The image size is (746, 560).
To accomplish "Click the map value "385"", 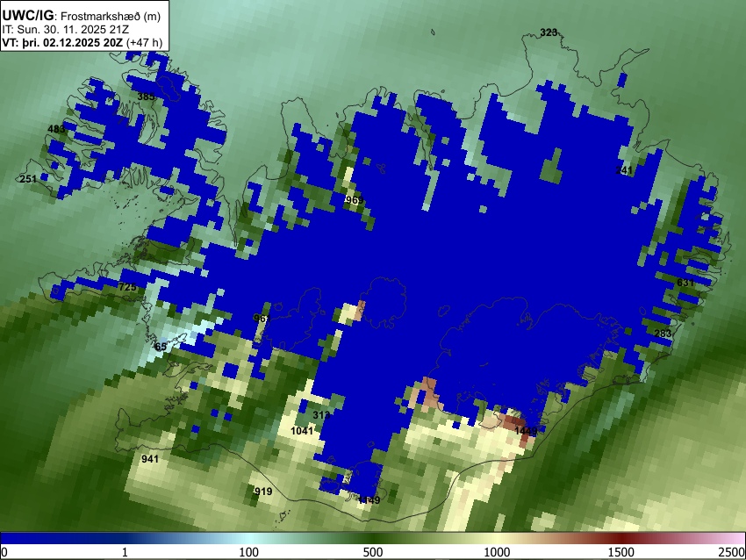I will click(x=146, y=97).
